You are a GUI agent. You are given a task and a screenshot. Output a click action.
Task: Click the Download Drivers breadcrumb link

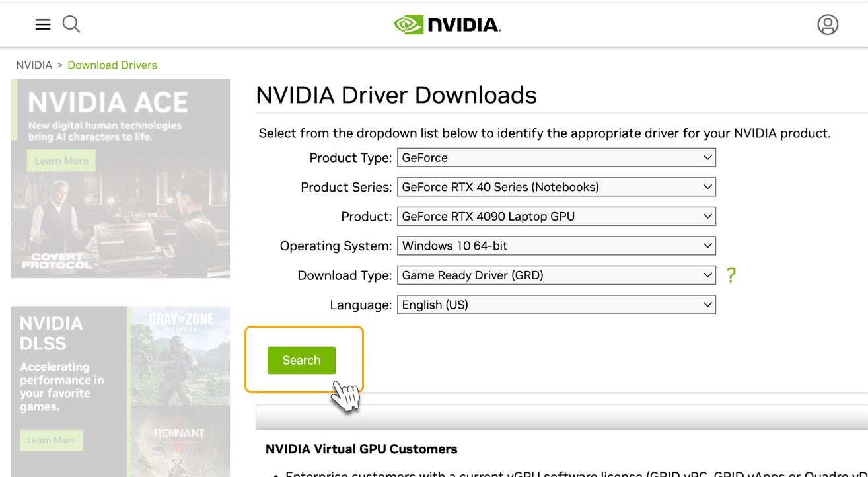point(112,65)
